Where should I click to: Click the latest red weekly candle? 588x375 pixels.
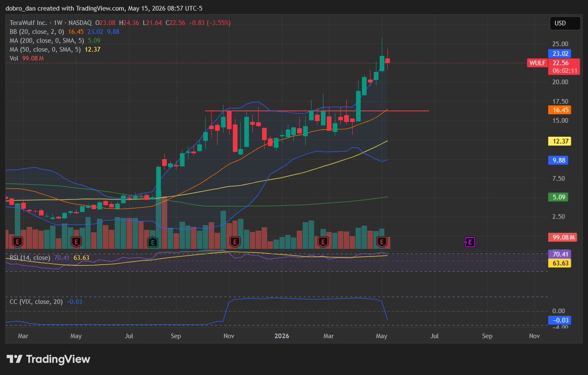[x=388, y=61]
